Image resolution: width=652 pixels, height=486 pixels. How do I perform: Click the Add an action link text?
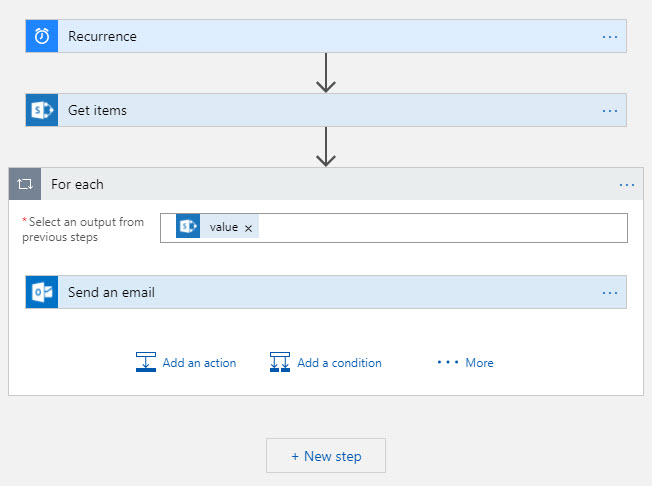(199, 363)
